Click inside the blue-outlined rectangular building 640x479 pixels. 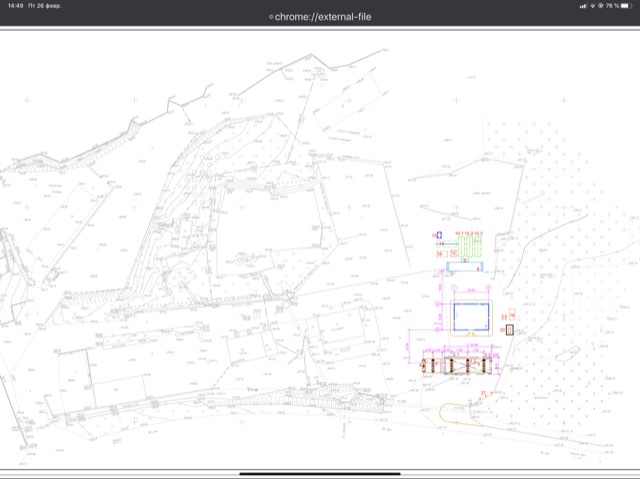click(469, 316)
